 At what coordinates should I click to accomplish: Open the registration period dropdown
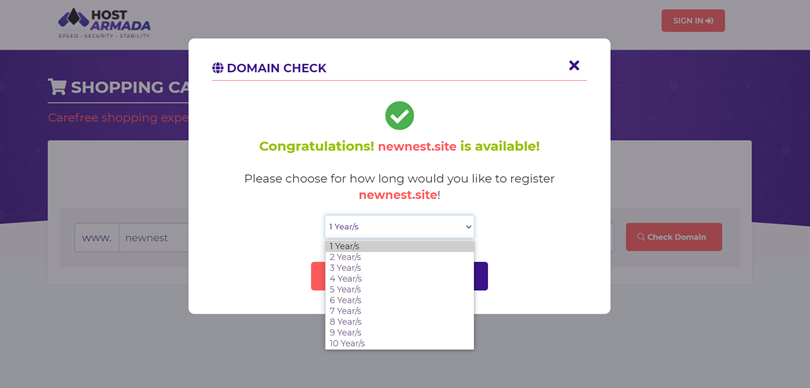[399, 227]
